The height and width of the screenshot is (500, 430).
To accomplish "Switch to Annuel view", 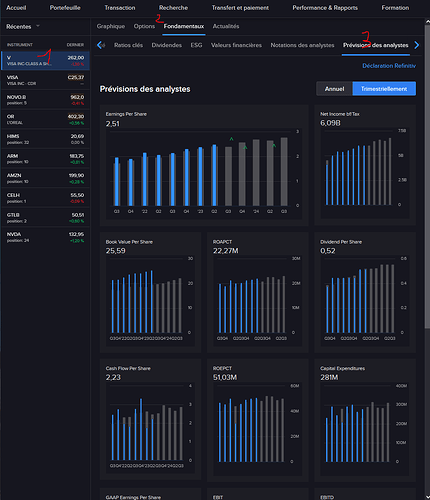I will click(334, 89).
